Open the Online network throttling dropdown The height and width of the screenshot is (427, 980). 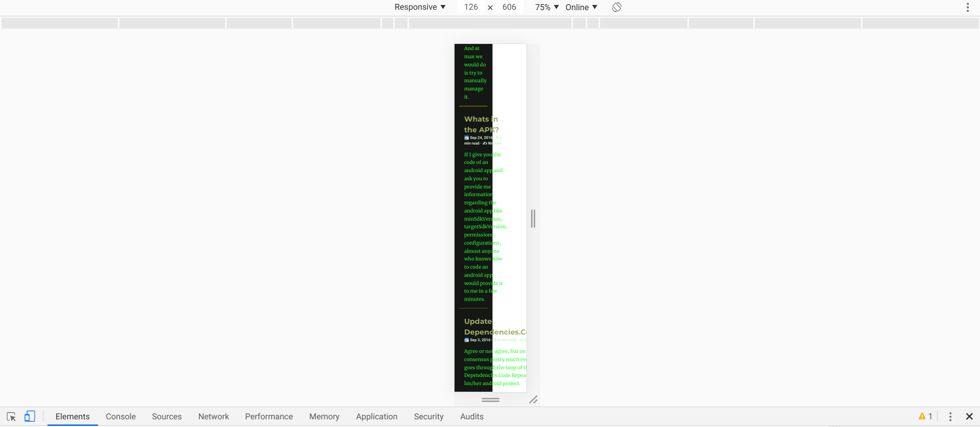pos(581,7)
